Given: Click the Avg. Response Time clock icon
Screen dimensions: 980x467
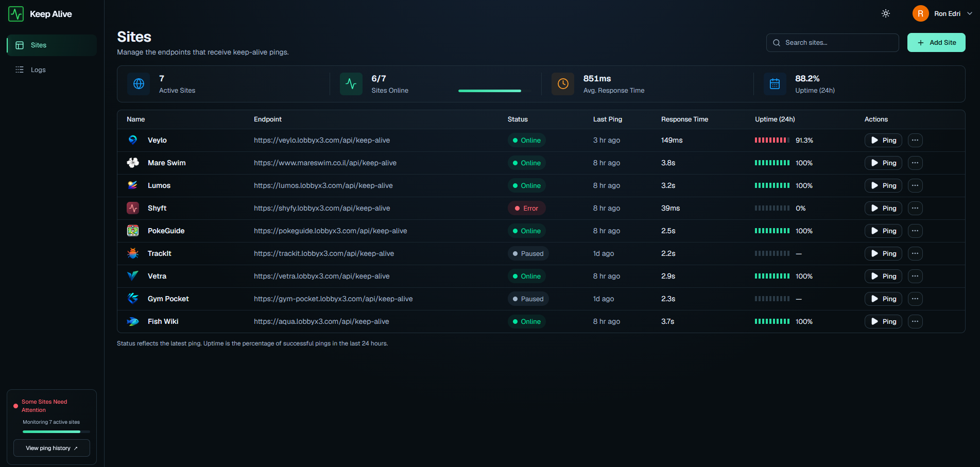Looking at the screenshot, I should pos(563,84).
